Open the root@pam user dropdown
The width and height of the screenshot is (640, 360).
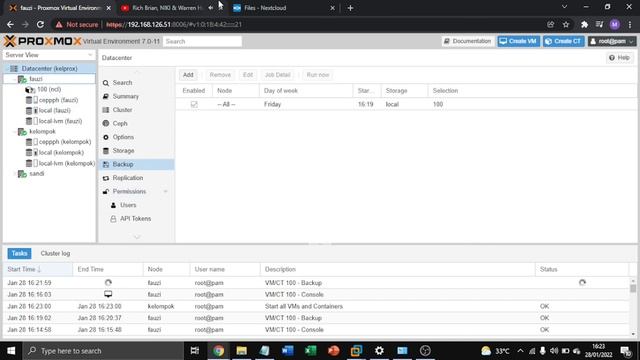[x=612, y=41]
